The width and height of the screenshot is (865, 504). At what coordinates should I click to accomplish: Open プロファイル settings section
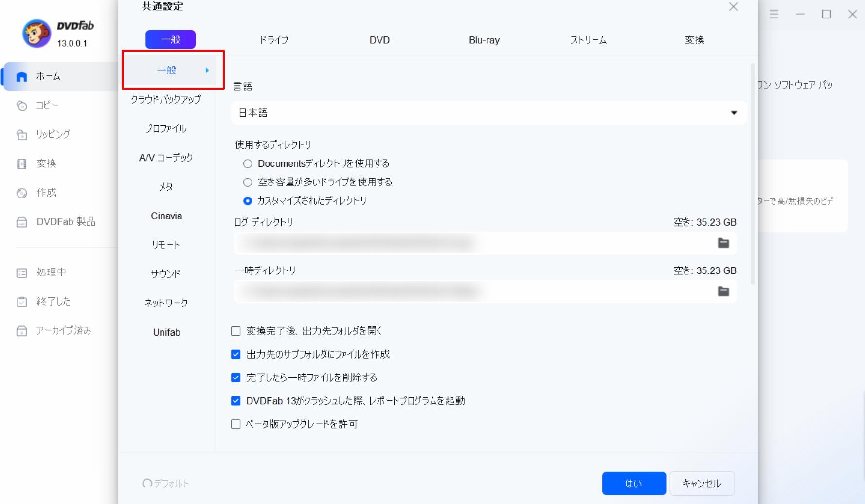point(166,128)
